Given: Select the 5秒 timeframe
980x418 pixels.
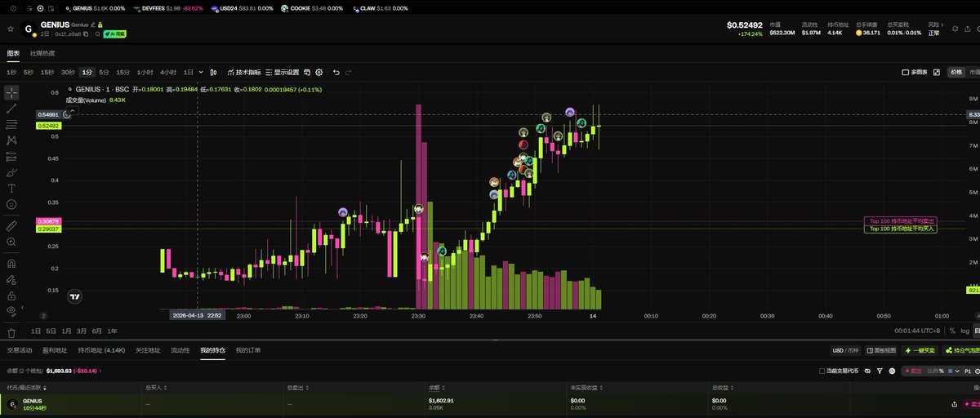Looking at the screenshot, I should click(28, 72).
